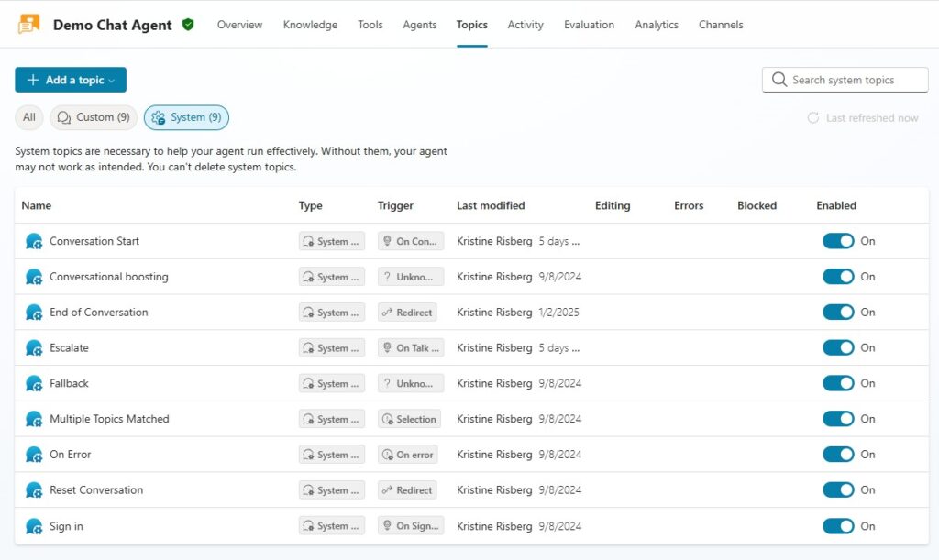Turn off the Fallback topic toggle
The image size is (939, 560).
coord(838,383)
